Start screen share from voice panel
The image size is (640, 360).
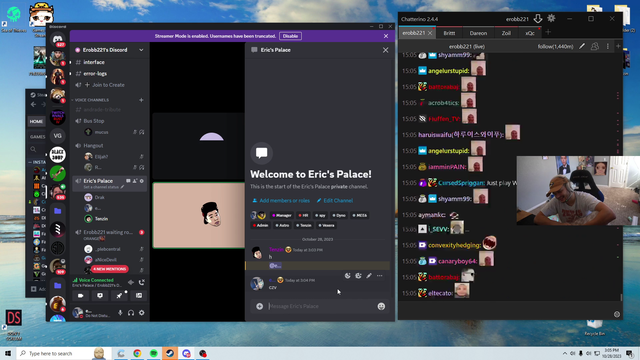100,296
